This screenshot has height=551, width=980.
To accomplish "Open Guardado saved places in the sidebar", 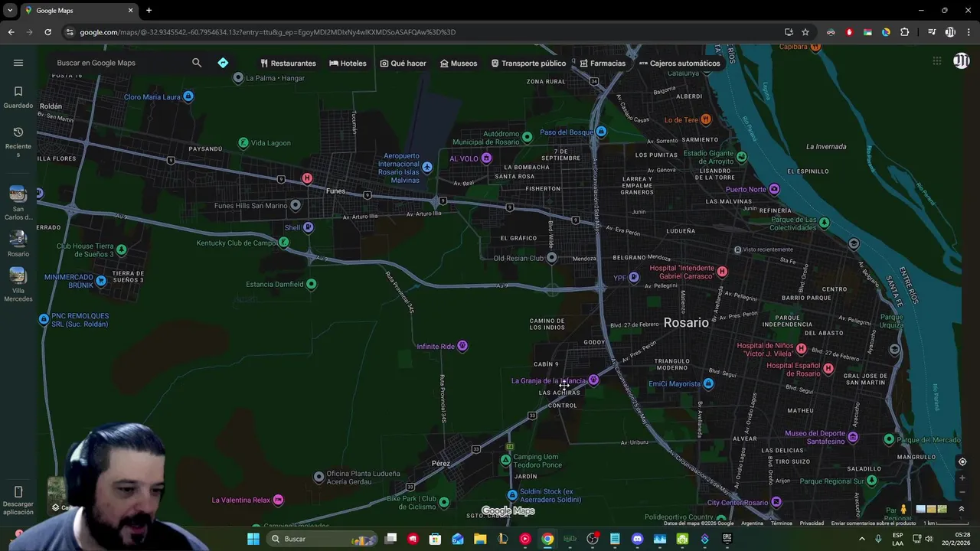I will (18, 97).
